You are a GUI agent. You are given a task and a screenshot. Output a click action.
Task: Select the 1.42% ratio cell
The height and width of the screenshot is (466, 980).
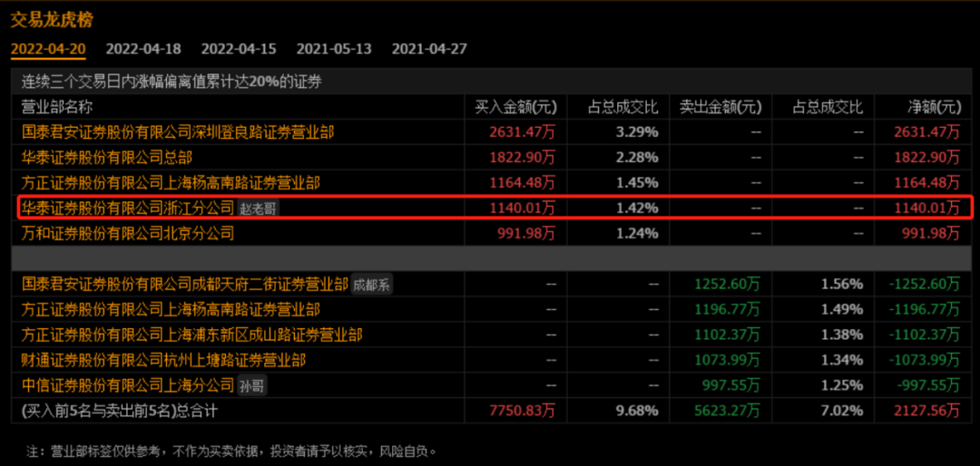point(638,208)
